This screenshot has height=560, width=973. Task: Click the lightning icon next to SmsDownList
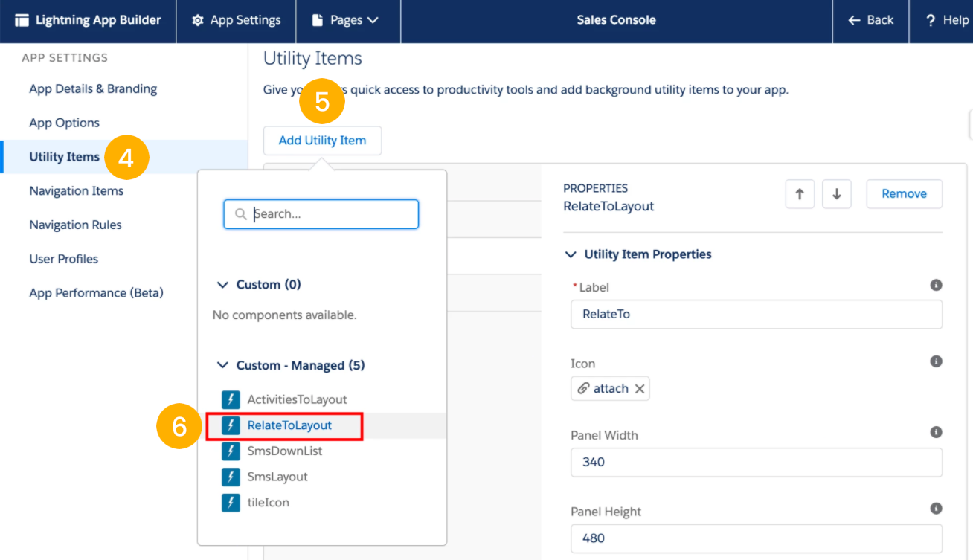(231, 451)
